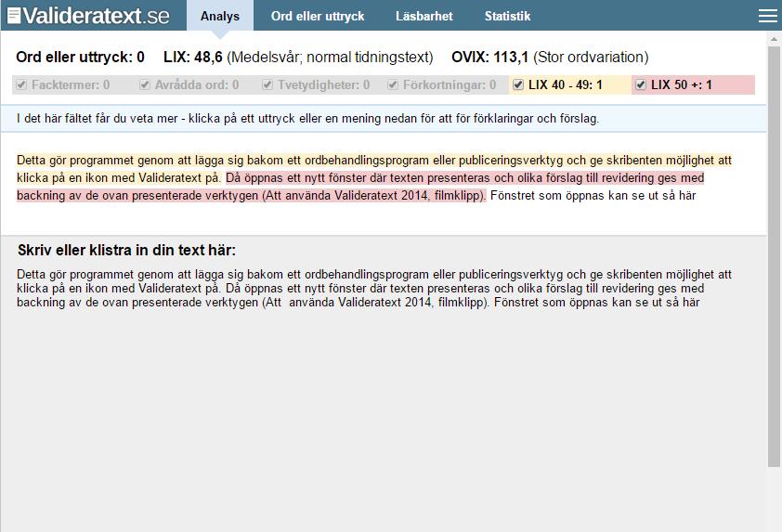
Task: Uncheck the LIX 50 + checkbox
Action: [641, 84]
